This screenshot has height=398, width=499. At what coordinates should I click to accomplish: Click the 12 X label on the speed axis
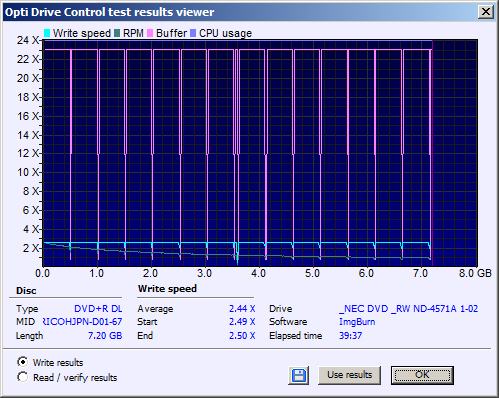[x=28, y=154]
